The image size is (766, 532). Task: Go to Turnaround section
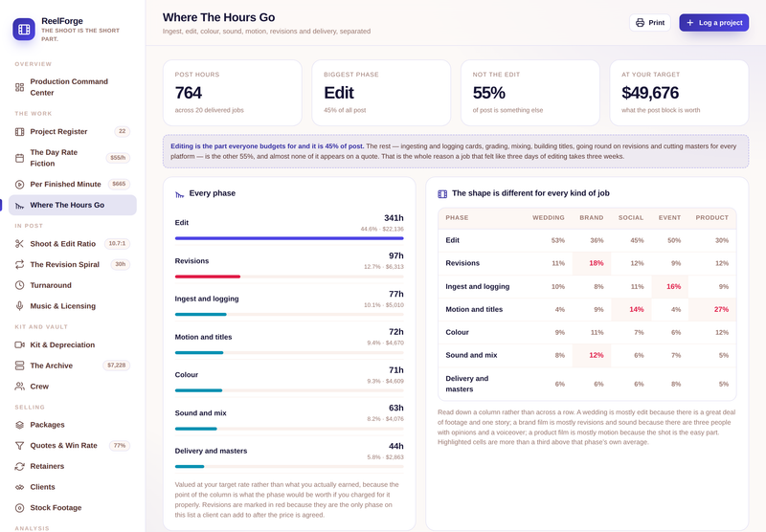pos(73,285)
